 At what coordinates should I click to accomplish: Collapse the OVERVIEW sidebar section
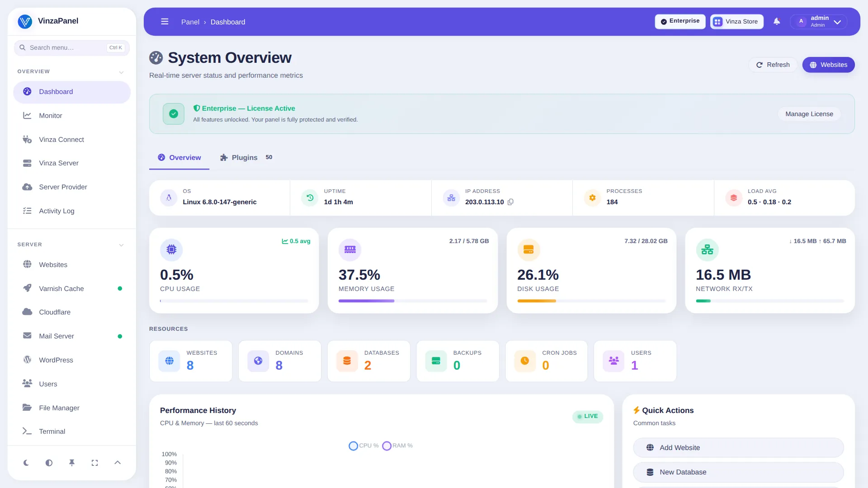coord(121,72)
